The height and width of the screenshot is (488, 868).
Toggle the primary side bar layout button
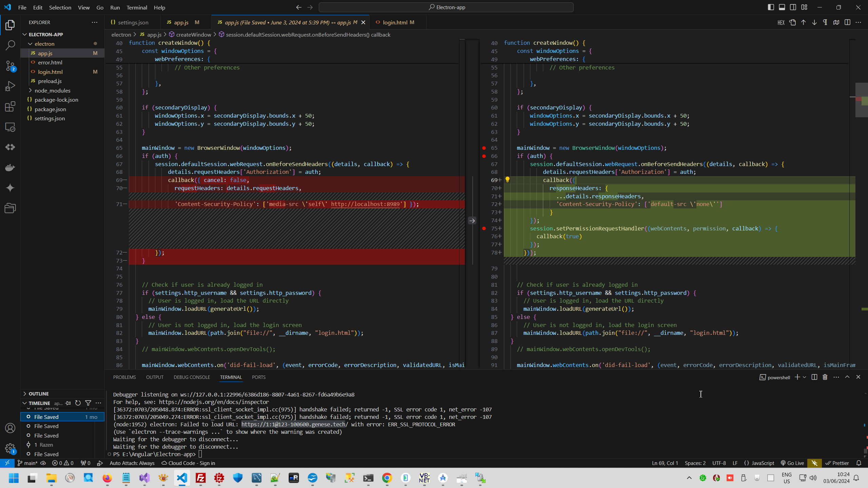click(x=771, y=7)
